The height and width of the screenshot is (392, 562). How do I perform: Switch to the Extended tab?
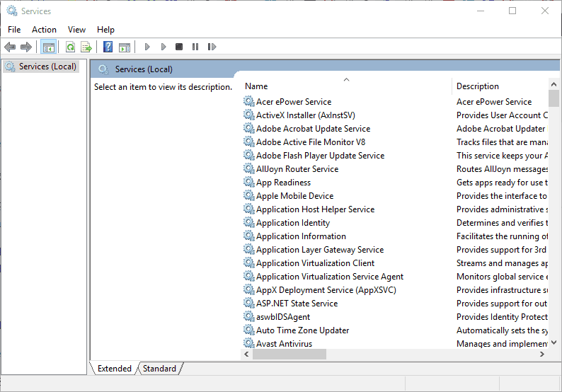(x=115, y=369)
